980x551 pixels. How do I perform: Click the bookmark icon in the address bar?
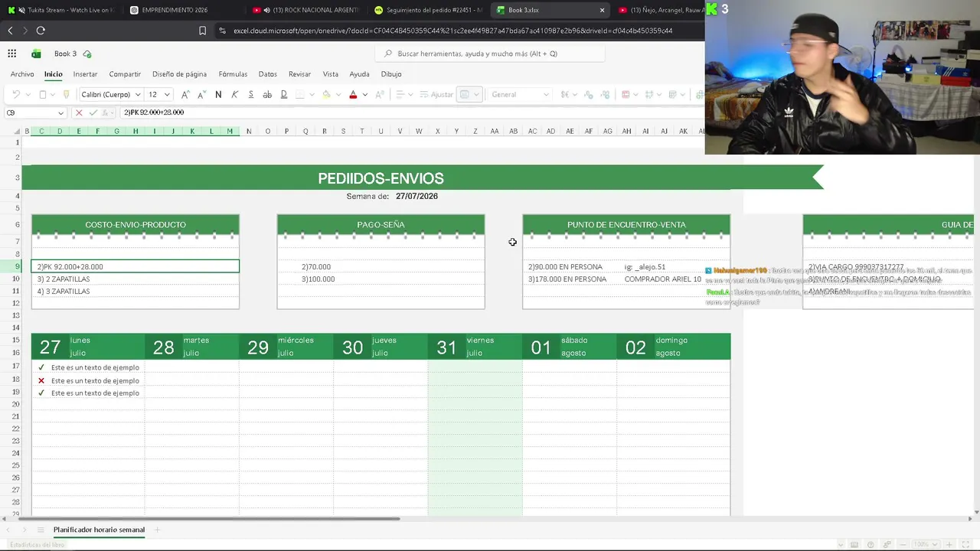point(202,31)
